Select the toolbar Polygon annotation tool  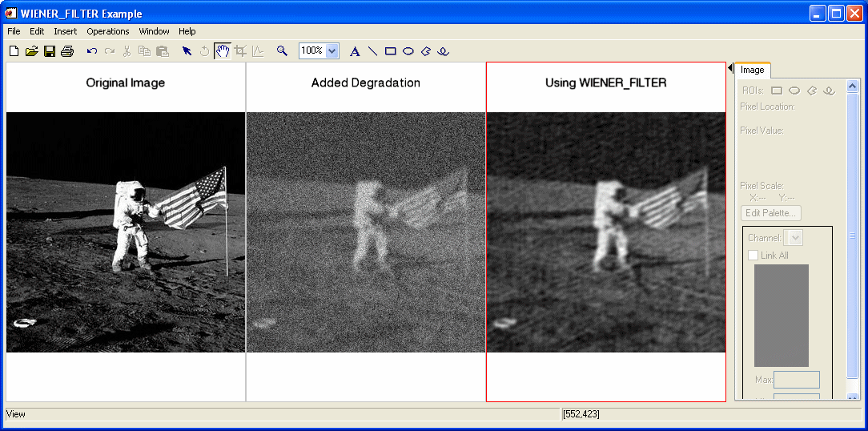point(426,51)
